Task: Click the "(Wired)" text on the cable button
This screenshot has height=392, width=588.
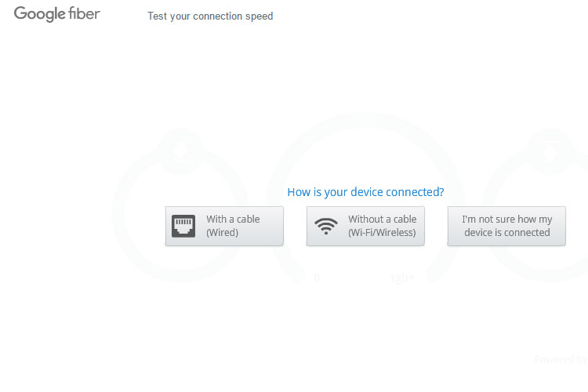Action: pos(223,233)
